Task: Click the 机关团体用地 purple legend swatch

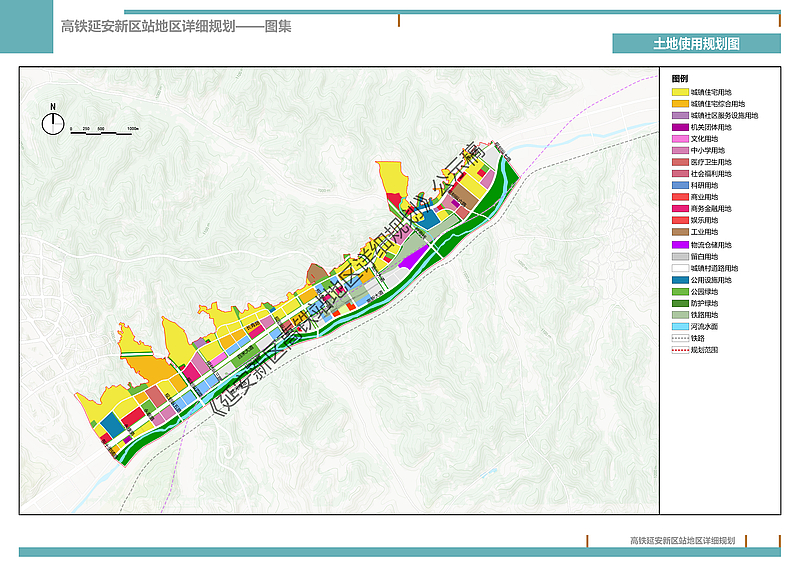Action: pos(679,127)
